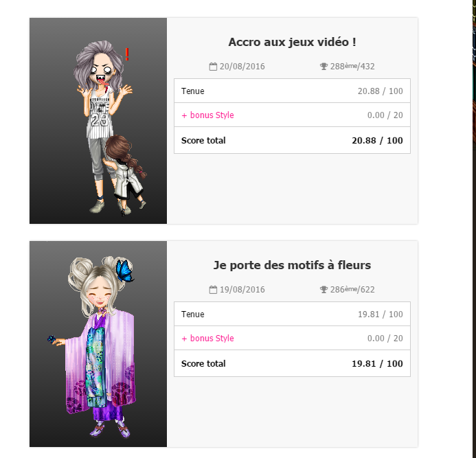This screenshot has width=476, height=458.
Task: Select the Tenue row showing 20.88 / 100
Action: pos(292,91)
